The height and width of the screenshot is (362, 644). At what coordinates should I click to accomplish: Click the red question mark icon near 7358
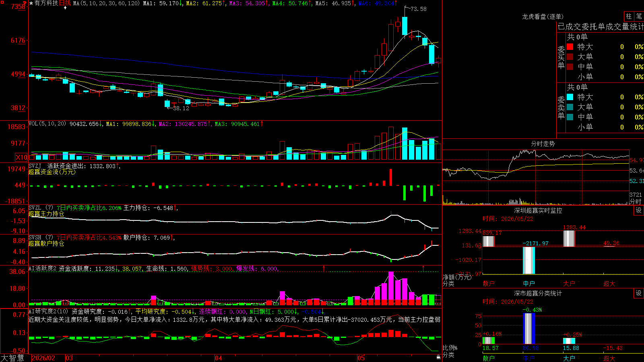[x=25, y=3]
